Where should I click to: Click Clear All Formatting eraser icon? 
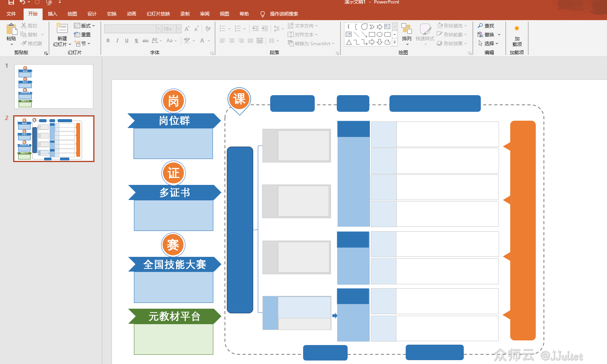(x=208, y=29)
